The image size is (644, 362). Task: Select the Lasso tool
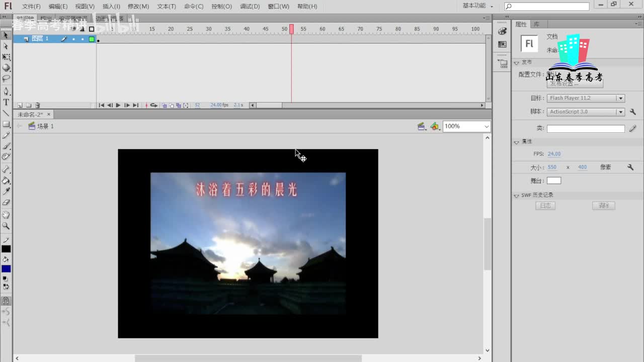tap(6, 79)
